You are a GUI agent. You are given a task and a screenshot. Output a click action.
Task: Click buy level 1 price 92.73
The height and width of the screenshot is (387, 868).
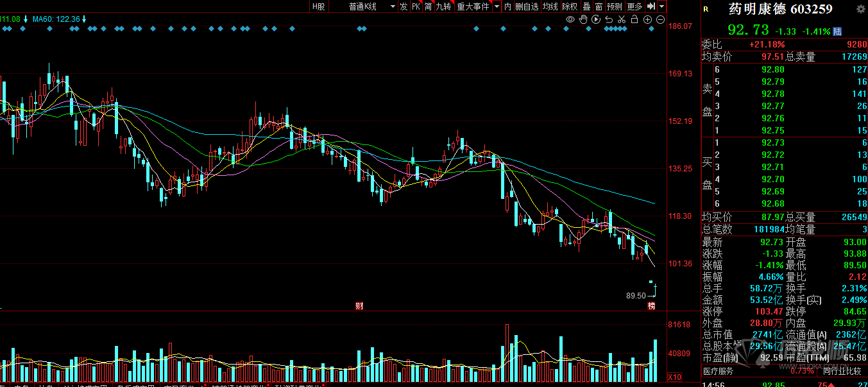click(x=773, y=142)
